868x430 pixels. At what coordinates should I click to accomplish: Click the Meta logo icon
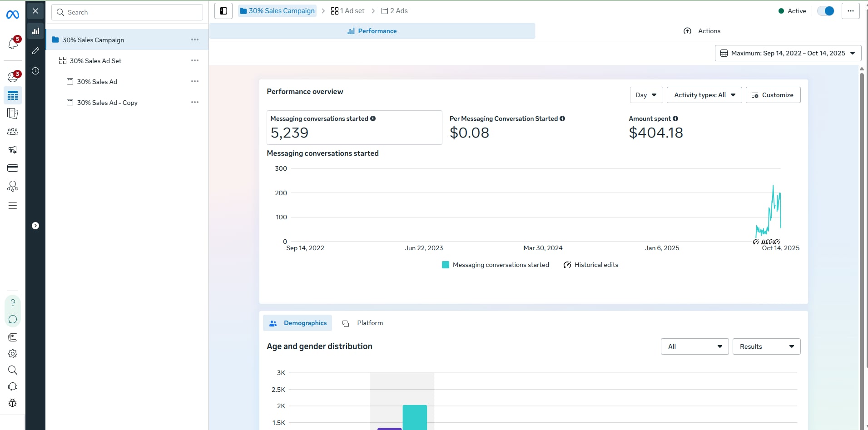tap(13, 15)
